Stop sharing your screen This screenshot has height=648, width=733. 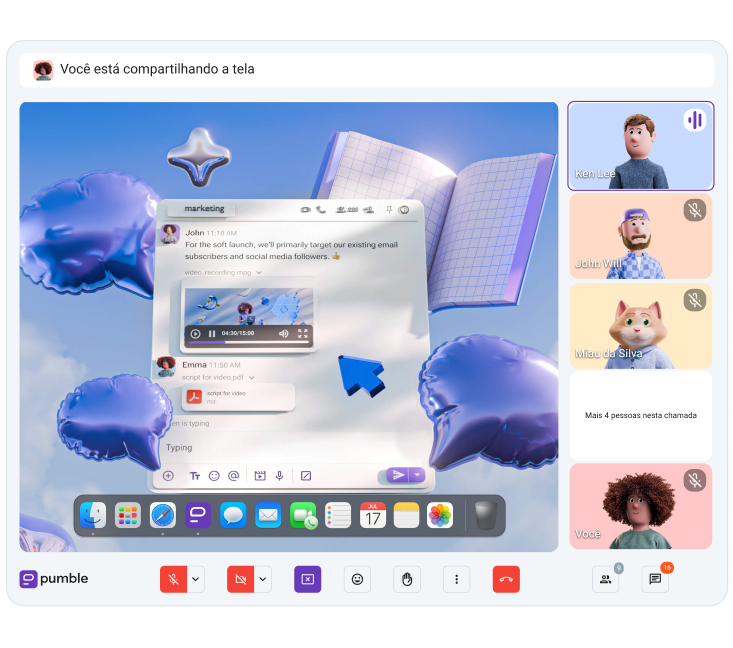tap(307, 579)
